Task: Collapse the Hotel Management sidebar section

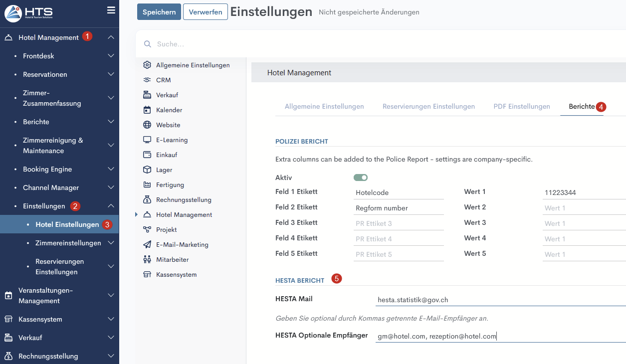Action: (x=111, y=37)
